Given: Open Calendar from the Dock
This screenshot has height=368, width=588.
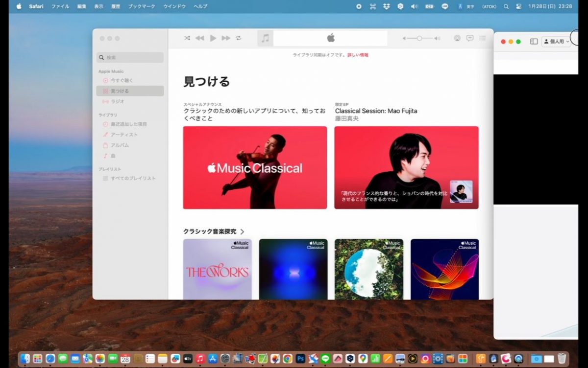Looking at the screenshot, I should (125, 359).
